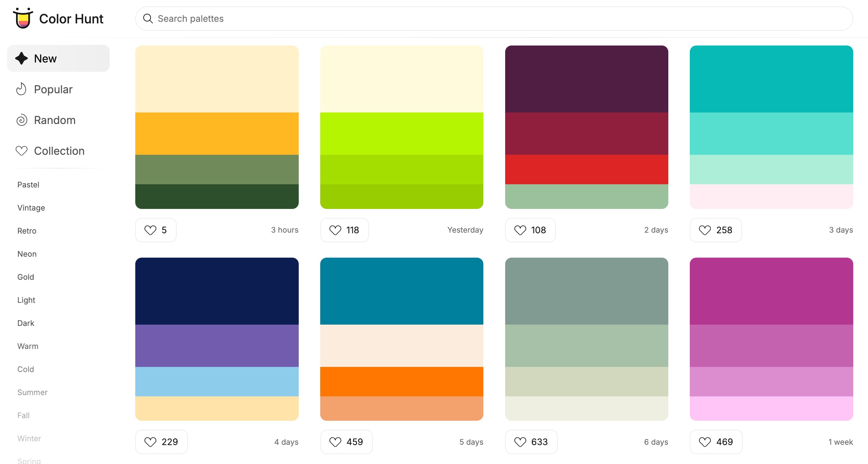Click the Random spiral icon
The image size is (868, 464).
[21, 120]
